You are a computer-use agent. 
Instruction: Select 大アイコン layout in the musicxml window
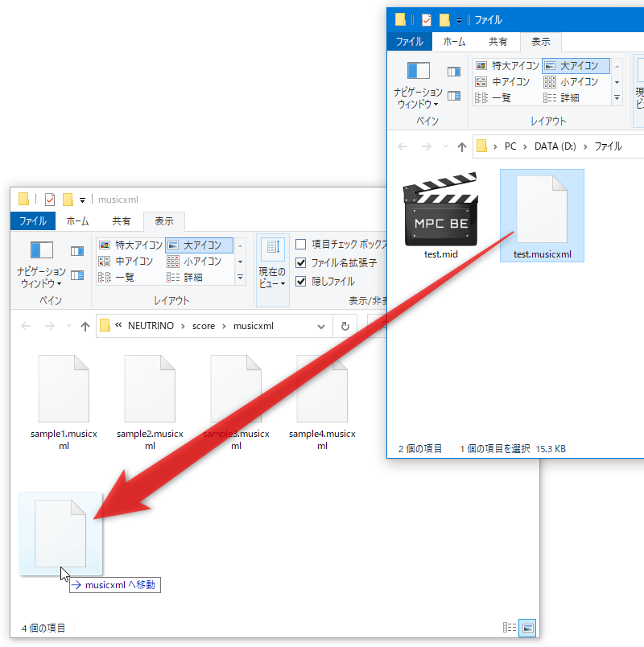click(200, 245)
